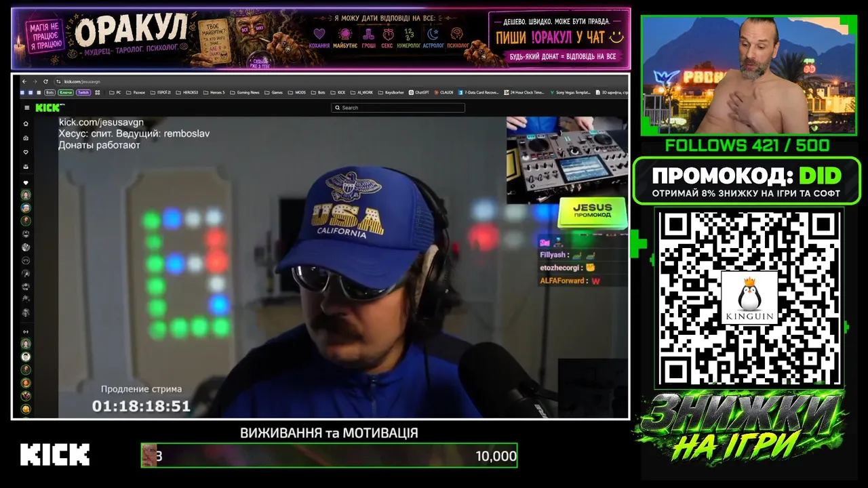Open the Following heart outline icon in sidebar

[x=26, y=152]
